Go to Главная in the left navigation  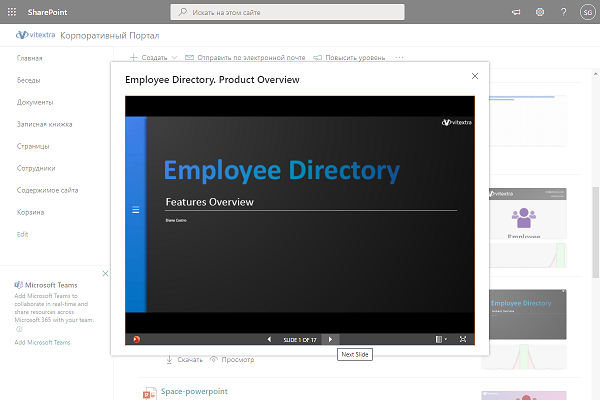coord(29,58)
